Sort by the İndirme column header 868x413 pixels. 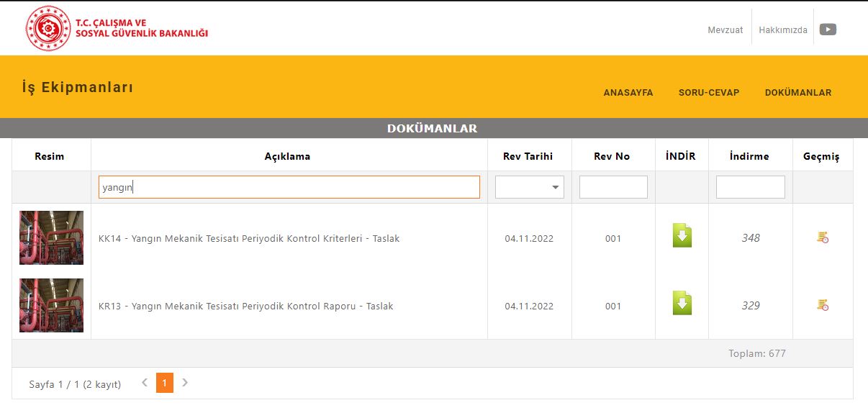[749, 156]
